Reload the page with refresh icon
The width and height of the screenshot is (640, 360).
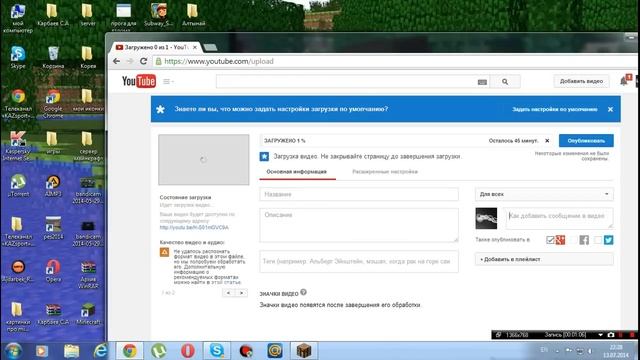pyautogui.click(x=143, y=61)
